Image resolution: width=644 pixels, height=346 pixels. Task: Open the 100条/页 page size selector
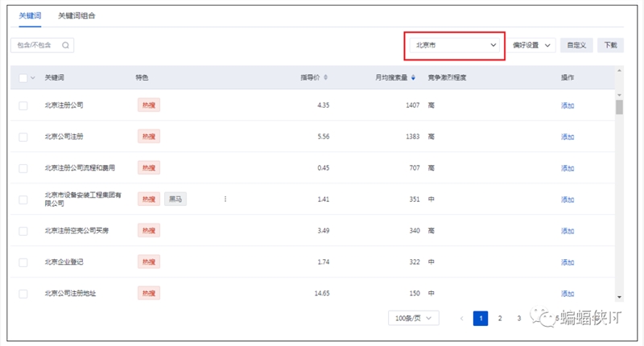(x=413, y=319)
